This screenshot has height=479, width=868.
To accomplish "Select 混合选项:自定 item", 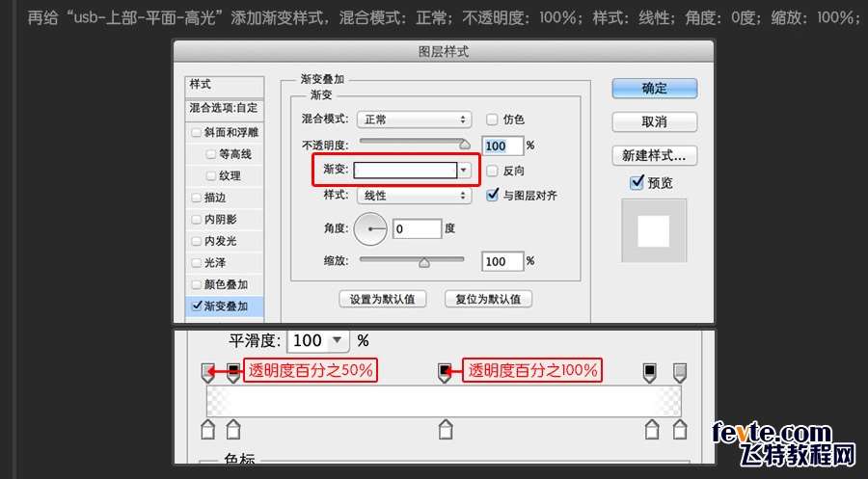I will click(224, 108).
